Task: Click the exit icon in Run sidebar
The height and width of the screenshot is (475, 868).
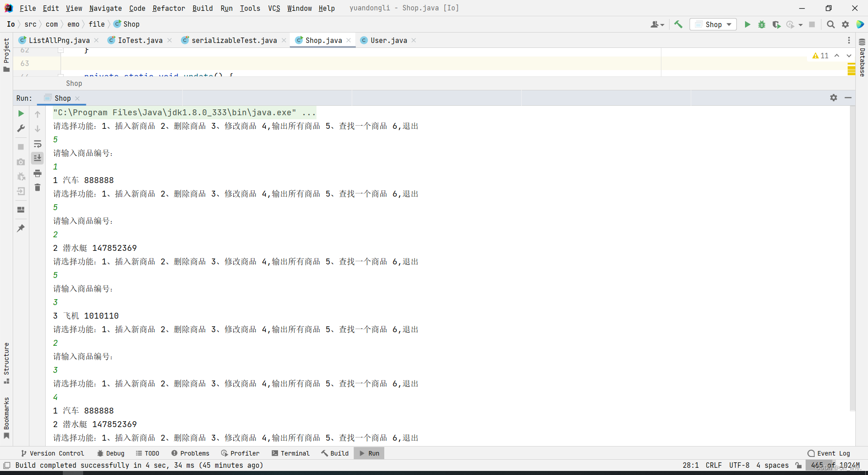Action: click(21, 191)
